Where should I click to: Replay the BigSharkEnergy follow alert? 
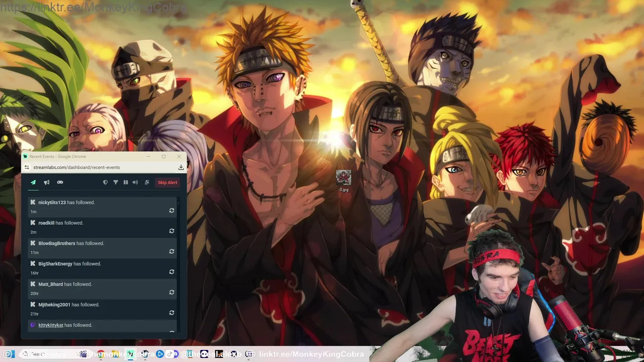[x=172, y=272]
